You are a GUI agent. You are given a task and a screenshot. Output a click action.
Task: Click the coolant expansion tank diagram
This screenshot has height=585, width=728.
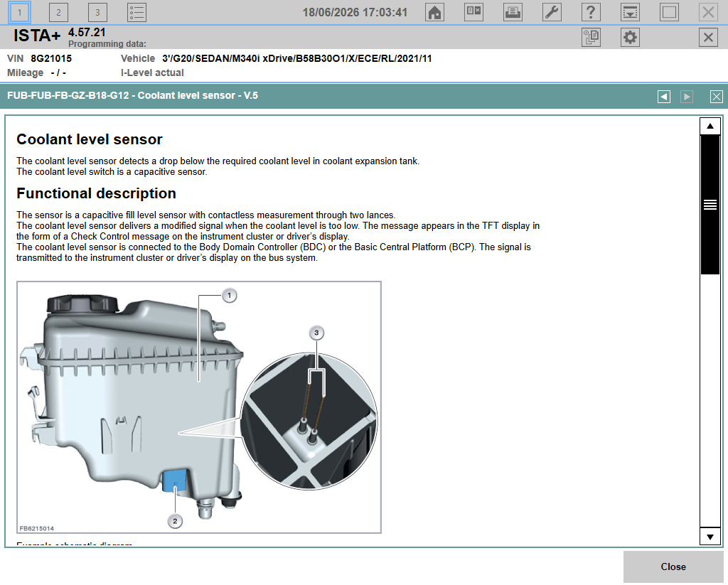(199, 407)
